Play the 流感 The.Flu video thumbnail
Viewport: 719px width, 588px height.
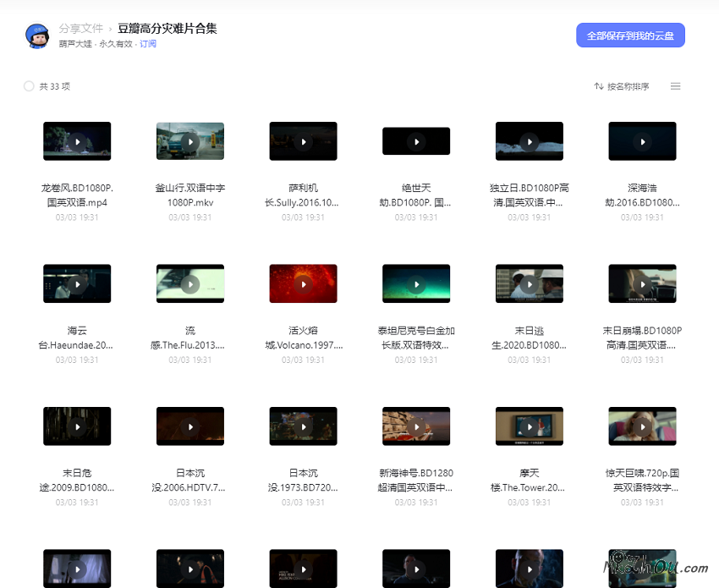[x=190, y=284]
